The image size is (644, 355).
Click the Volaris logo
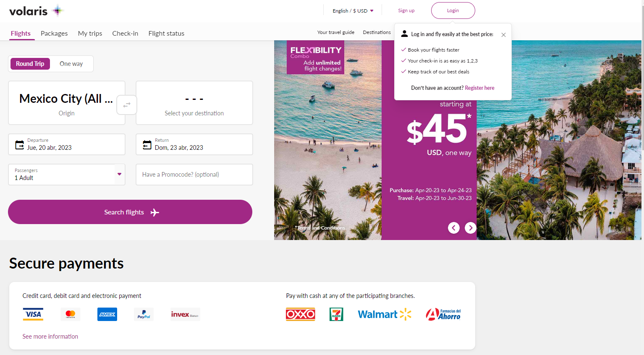(x=36, y=11)
